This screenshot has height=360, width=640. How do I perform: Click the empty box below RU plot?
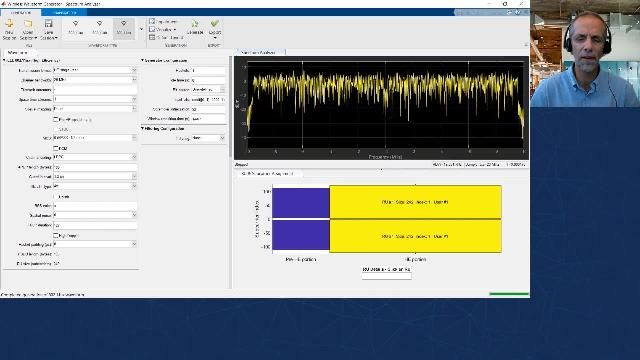tap(386, 276)
